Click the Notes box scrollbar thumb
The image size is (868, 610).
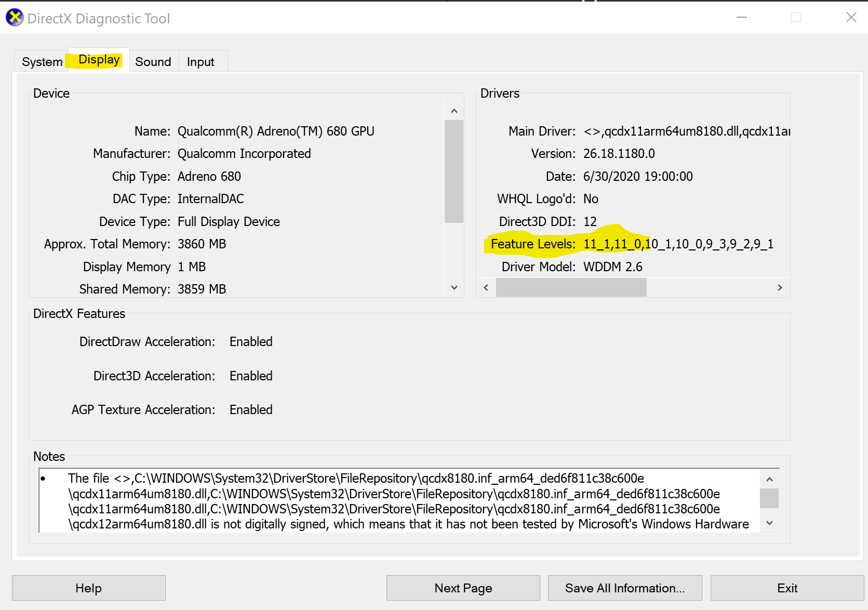pyautogui.click(x=769, y=498)
